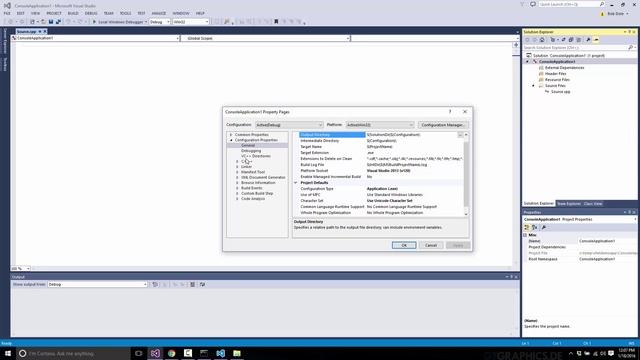Open the Debug solution configuration dropdown
The width and height of the screenshot is (640, 360).
pos(160,22)
